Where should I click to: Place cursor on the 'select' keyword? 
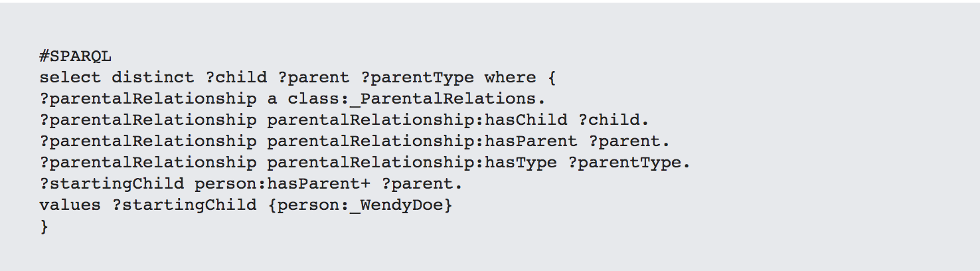[70, 78]
